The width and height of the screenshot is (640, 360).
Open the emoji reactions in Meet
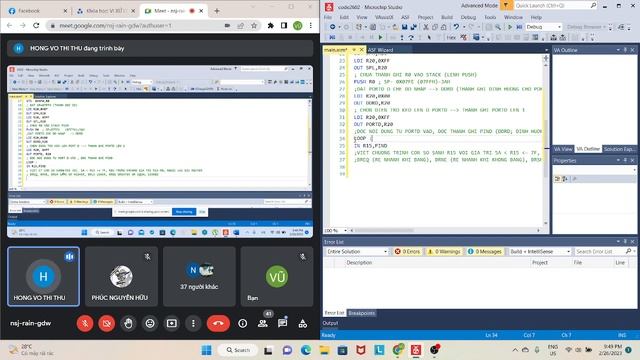(x=150, y=323)
